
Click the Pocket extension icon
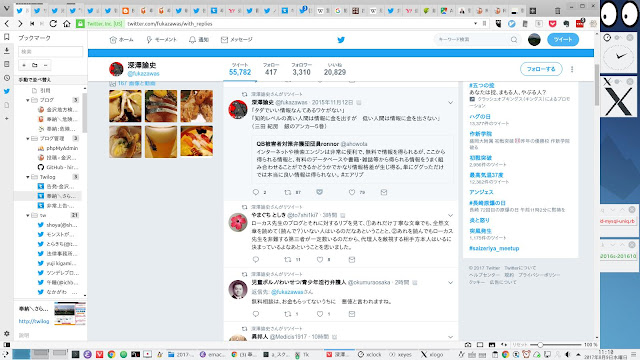(x=552, y=24)
